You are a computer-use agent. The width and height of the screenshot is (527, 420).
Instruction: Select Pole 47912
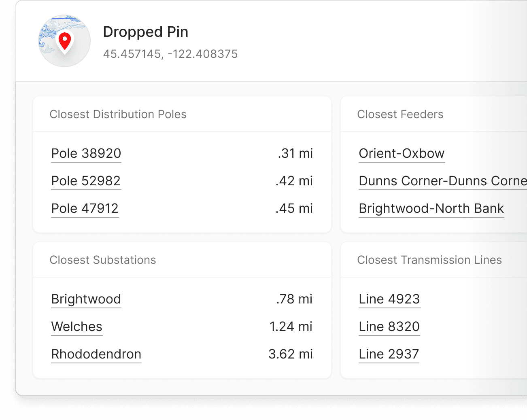click(x=85, y=208)
